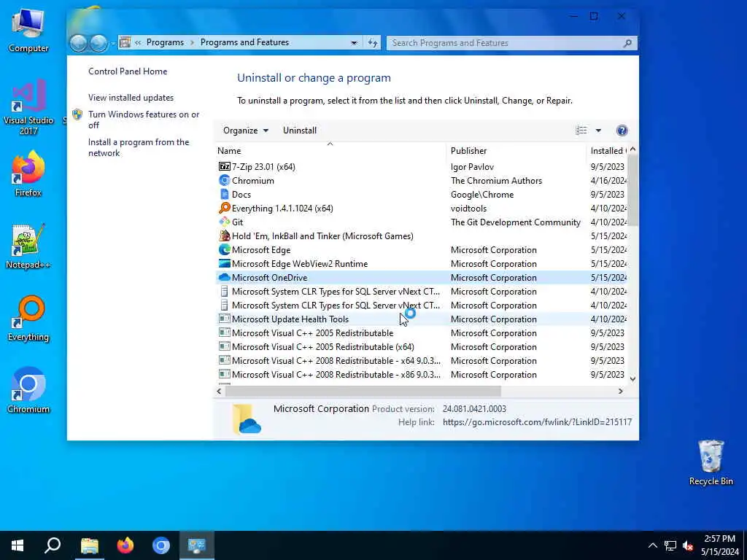Click the Microsoft OneDrive cloud icon in the list
747x560 pixels.
point(224,277)
